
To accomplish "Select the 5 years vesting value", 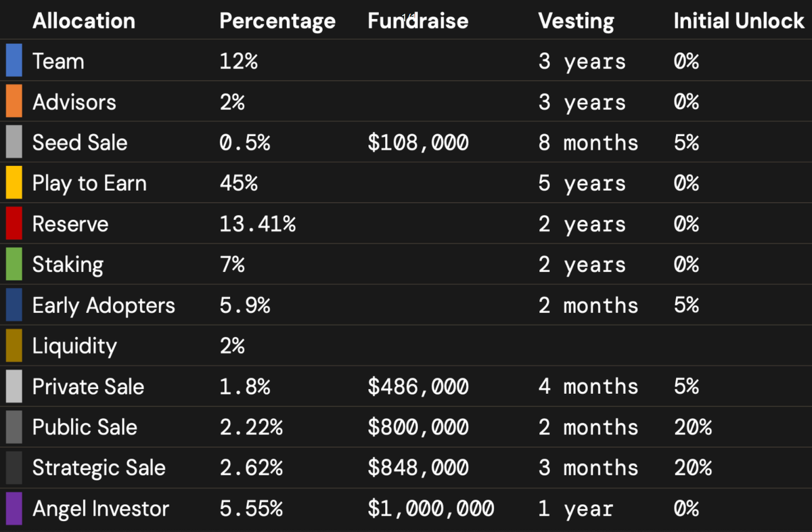I will (582, 183).
